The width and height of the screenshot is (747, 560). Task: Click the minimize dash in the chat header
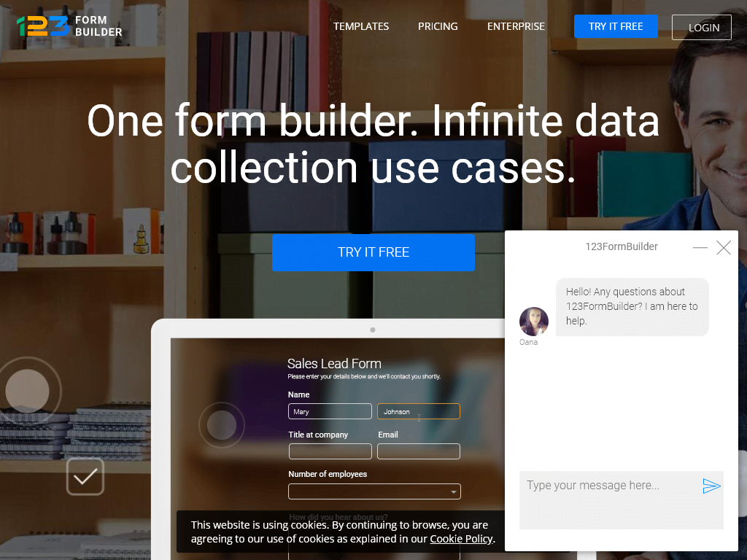700,247
